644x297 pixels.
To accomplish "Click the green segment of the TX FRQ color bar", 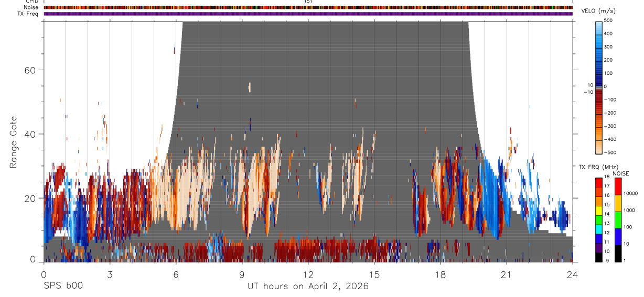I will [598, 220].
